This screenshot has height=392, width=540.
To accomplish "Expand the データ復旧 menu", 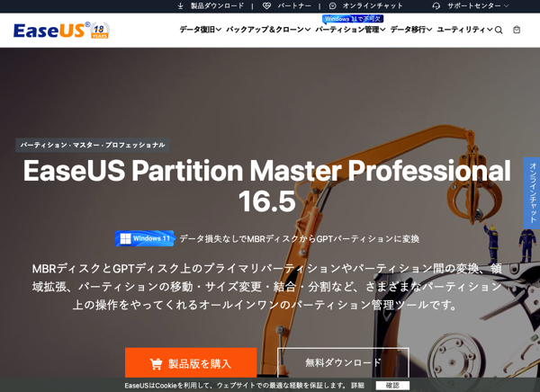I will (x=200, y=30).
